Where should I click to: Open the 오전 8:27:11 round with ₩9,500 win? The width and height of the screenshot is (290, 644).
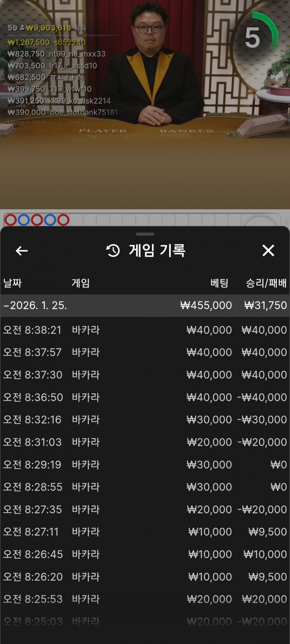coord(145,532)
